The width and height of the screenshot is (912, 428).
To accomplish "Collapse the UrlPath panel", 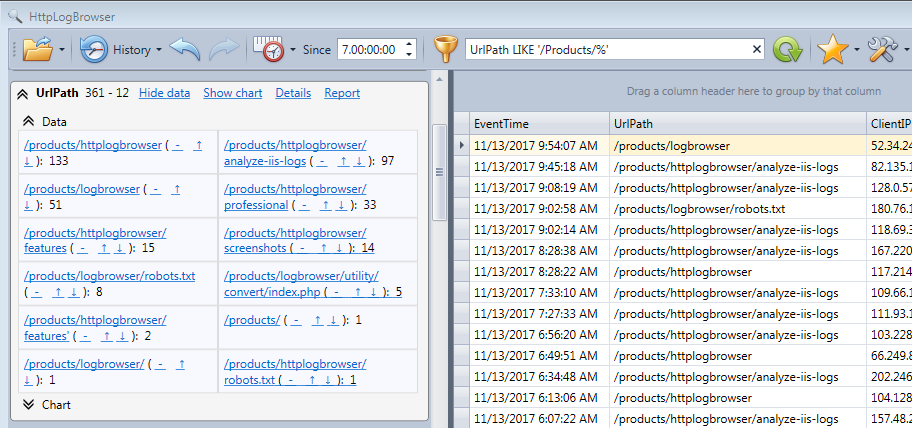I will 23,93.
